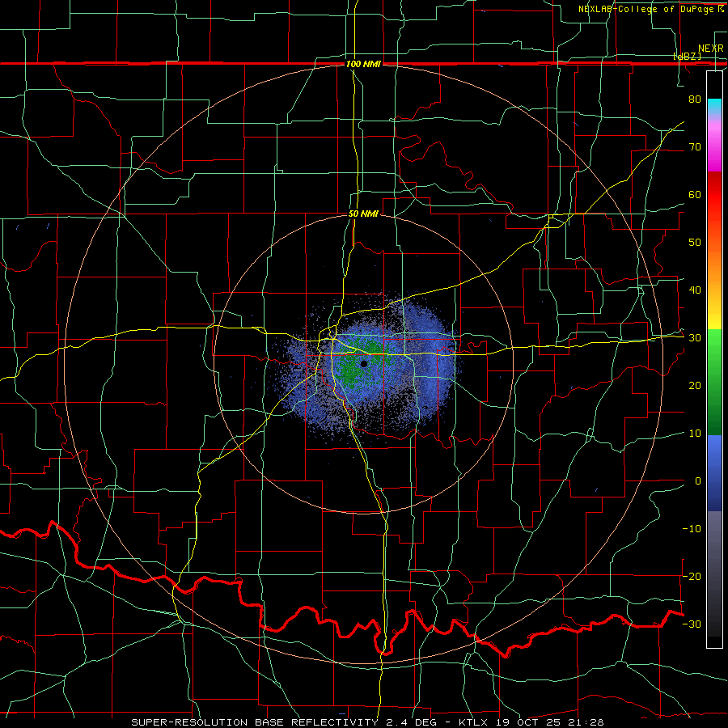Screen dimensions: 728x728
Task: Click the -10 dBZ scale label
Action: pyautogui.click(x=692, y=528)
